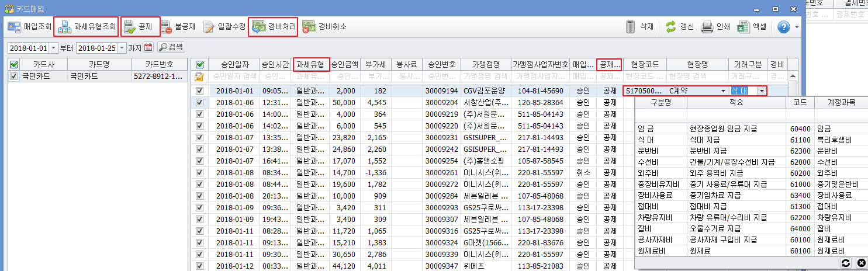This screenshot has height=271, width=868.
Task: Open 일괄수정 batch edit tool
Action: point(224,27)
